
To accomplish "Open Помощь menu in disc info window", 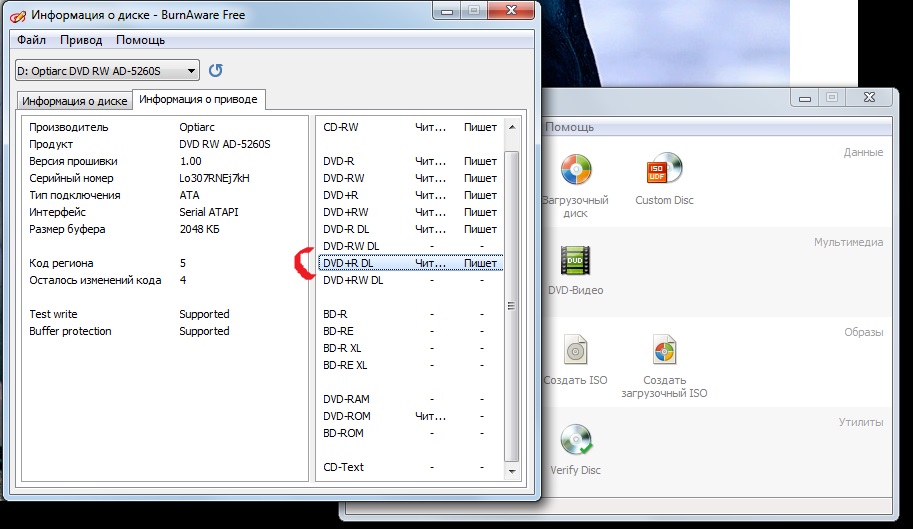I will [x=140, y=40].
